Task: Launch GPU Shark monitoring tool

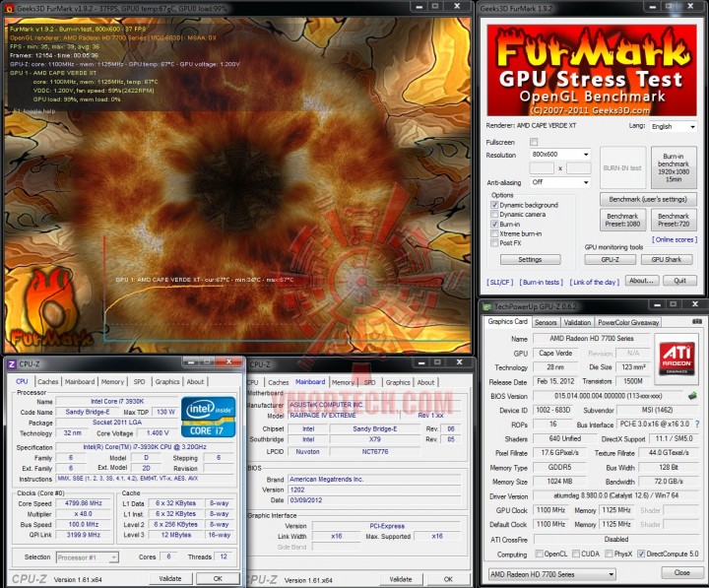Action: pyautogui.click(x=667, y=260)
